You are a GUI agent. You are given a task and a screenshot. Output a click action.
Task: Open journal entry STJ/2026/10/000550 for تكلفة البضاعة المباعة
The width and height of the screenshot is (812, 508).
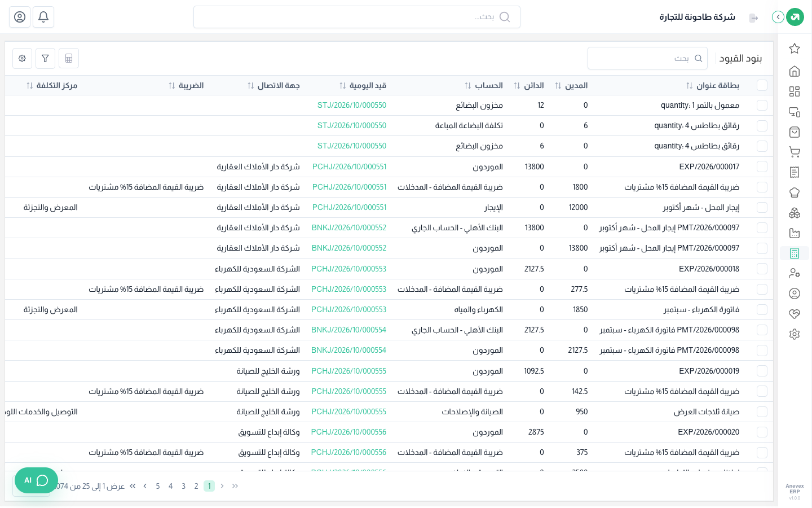(x=352, y=125)
